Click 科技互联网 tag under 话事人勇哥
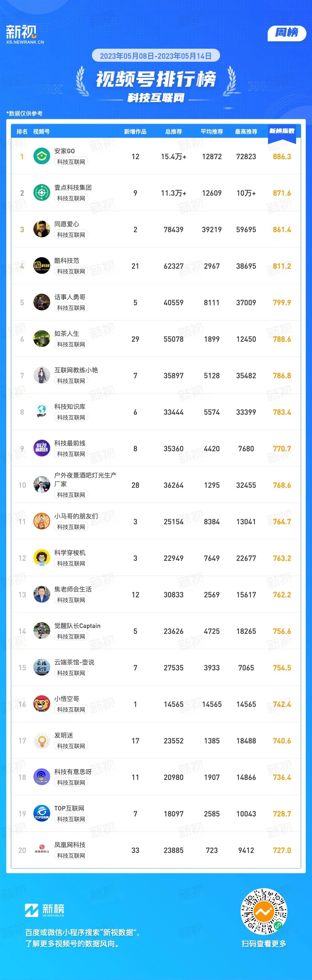312x980 pixels. 71,308
